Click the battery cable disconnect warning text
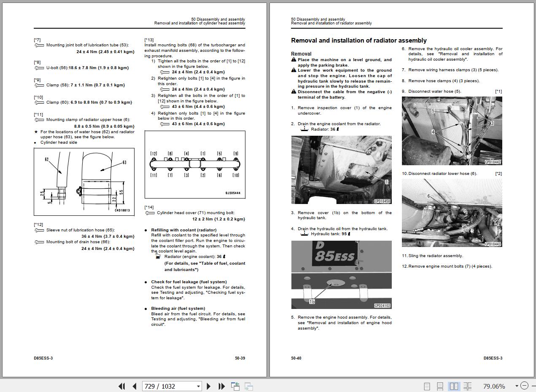This screenshot has width=536, height=392. [345, 94]
